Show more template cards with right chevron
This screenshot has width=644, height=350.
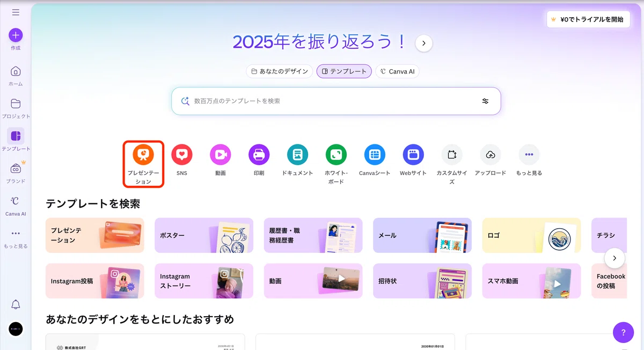614,258
